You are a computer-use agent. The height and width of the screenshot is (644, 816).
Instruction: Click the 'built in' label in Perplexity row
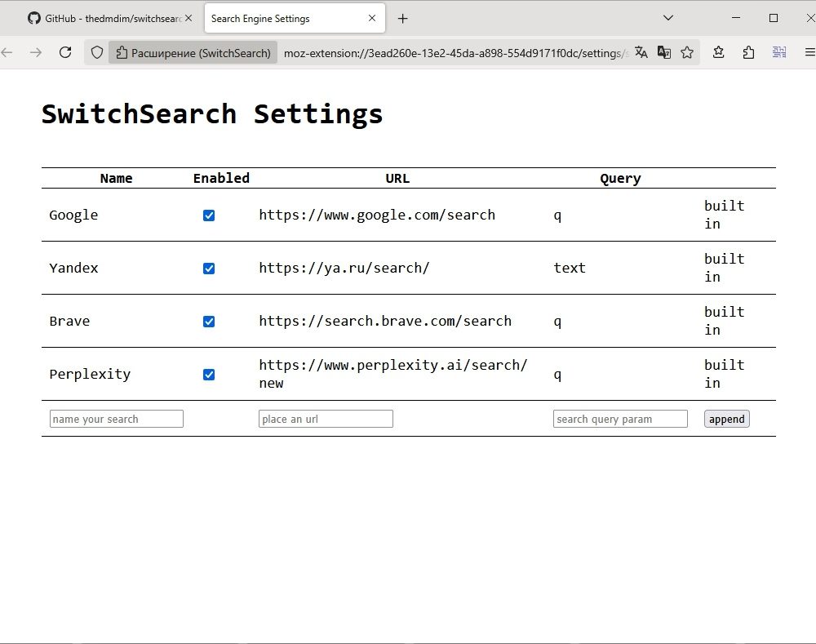[x=725, y=375]
